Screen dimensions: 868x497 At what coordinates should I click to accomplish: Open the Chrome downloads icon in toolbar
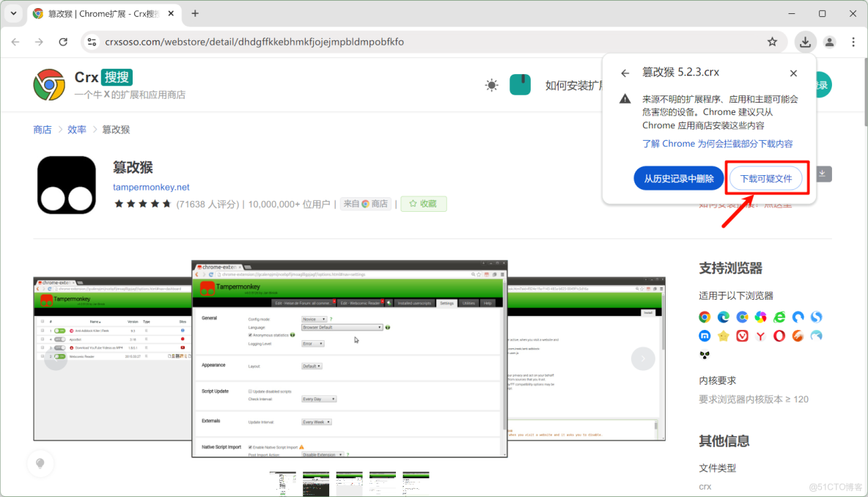pyautogui.click(x=805, y=42)
